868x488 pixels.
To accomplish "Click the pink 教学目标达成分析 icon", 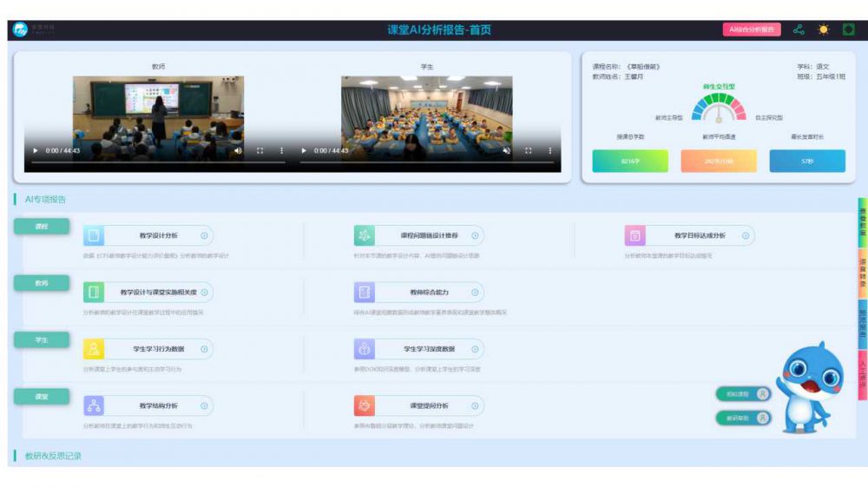I will (635, 235).
